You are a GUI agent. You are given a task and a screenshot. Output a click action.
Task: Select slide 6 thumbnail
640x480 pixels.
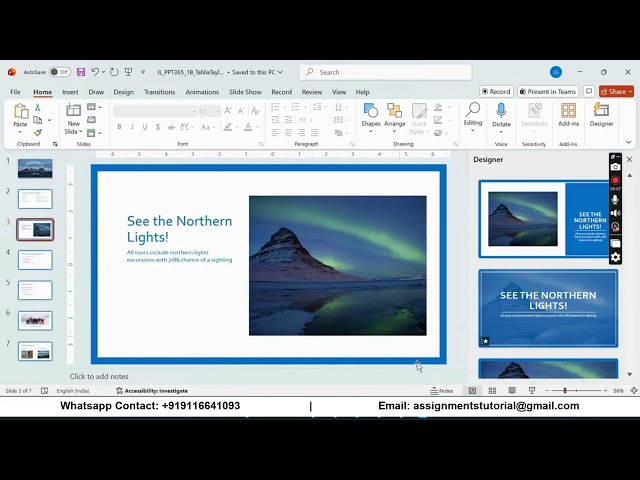(35, 320)
